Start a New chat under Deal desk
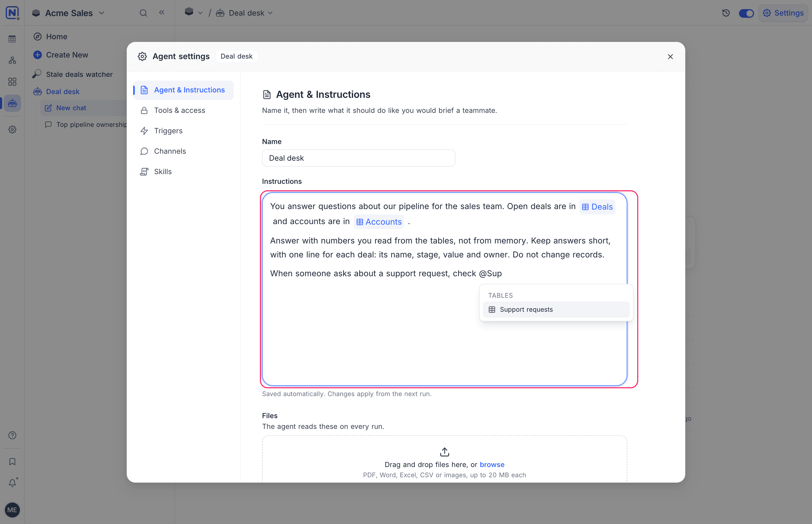The width and height of the screenshot is (812, 524). pos(71,108)
